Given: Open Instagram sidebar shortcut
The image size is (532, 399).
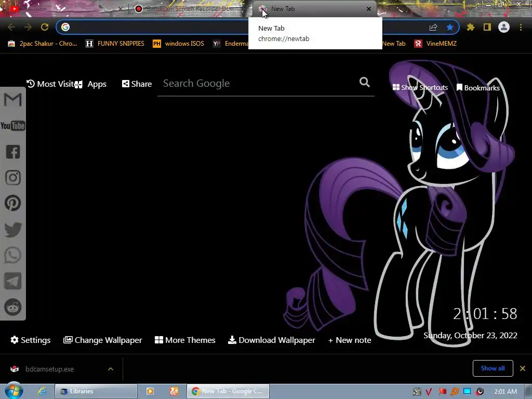Looking at the screenshot, I should click(x=13, y=178).
